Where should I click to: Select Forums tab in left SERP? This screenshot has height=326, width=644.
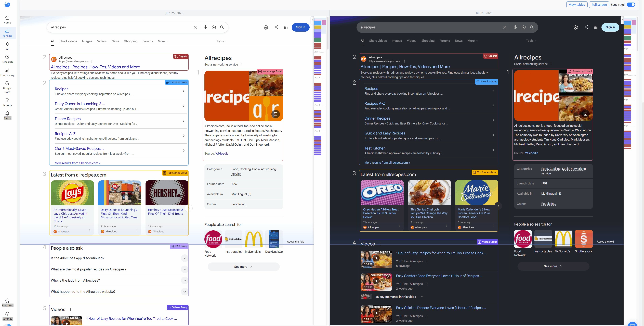(148, 41)
